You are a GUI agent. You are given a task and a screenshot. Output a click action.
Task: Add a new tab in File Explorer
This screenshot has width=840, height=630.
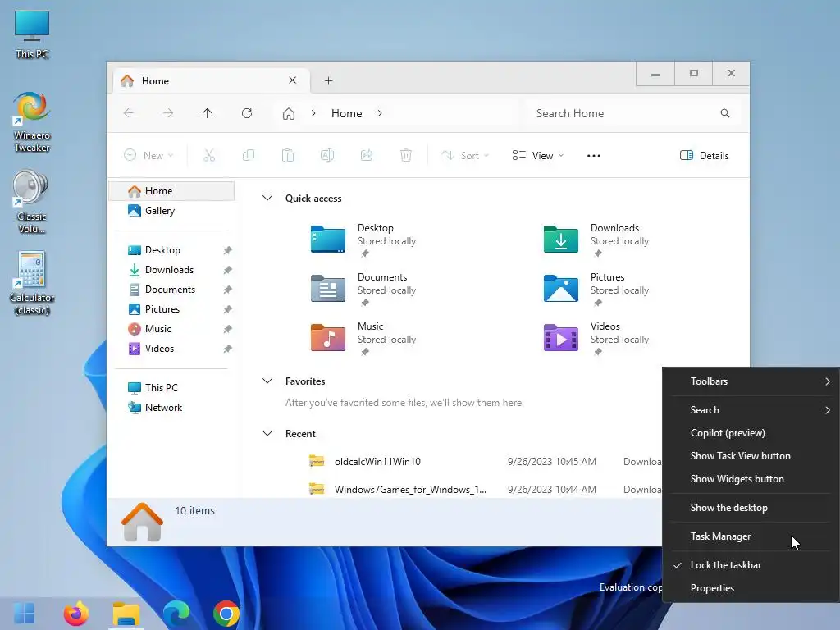pyautogui.click(x=329, y=81)
